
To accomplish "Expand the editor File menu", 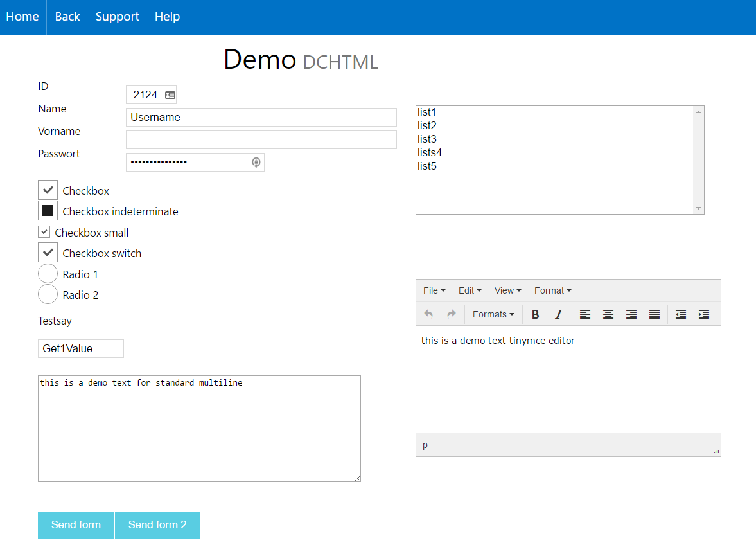I will pos(434,290).
